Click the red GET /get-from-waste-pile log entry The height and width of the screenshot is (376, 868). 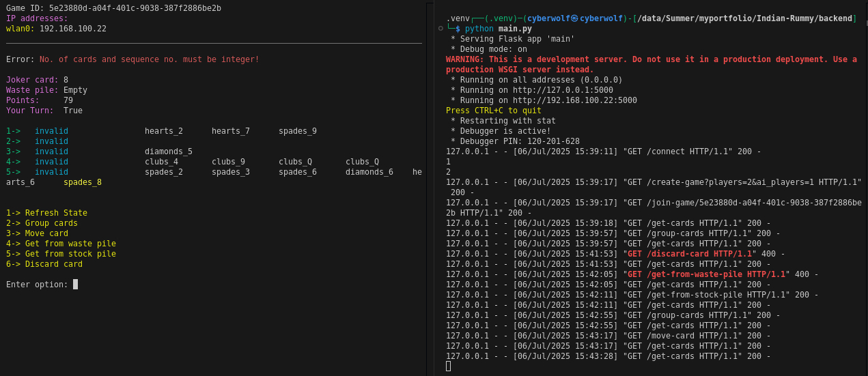[x=705, y=274]
